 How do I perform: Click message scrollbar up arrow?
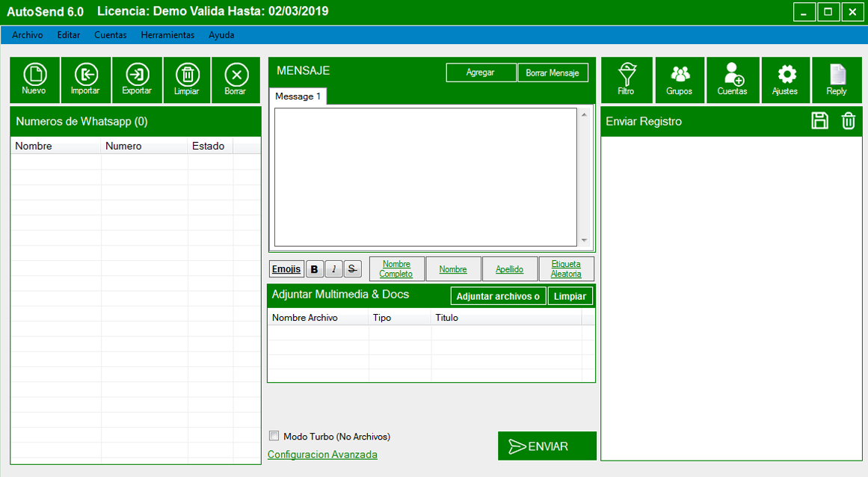pos(584,114)
